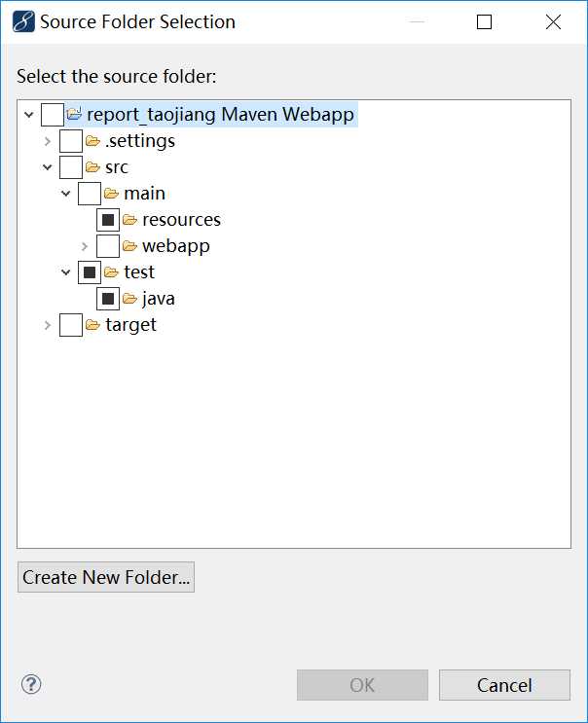Click the webapp folder icon

tap(130, 246)
